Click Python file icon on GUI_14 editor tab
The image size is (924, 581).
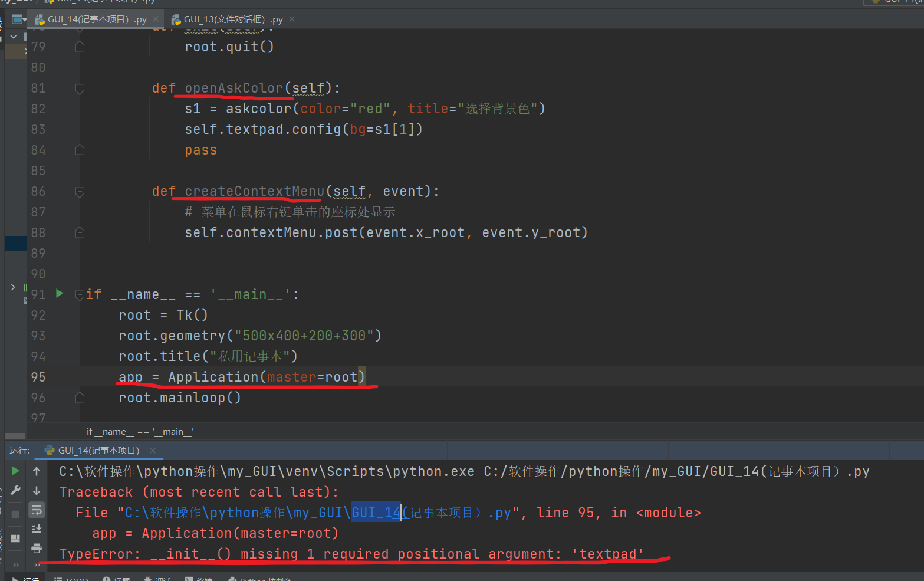coord(40,20)
